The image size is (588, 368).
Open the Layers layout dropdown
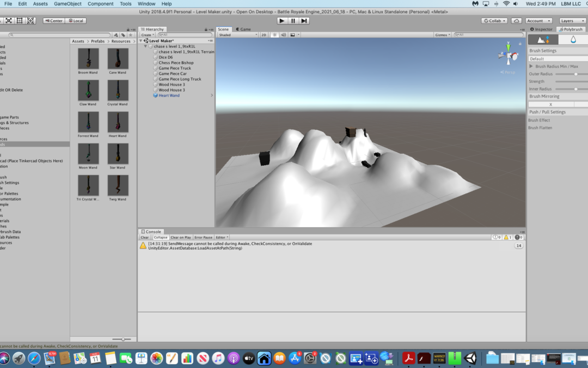click(x=572, y=21)
